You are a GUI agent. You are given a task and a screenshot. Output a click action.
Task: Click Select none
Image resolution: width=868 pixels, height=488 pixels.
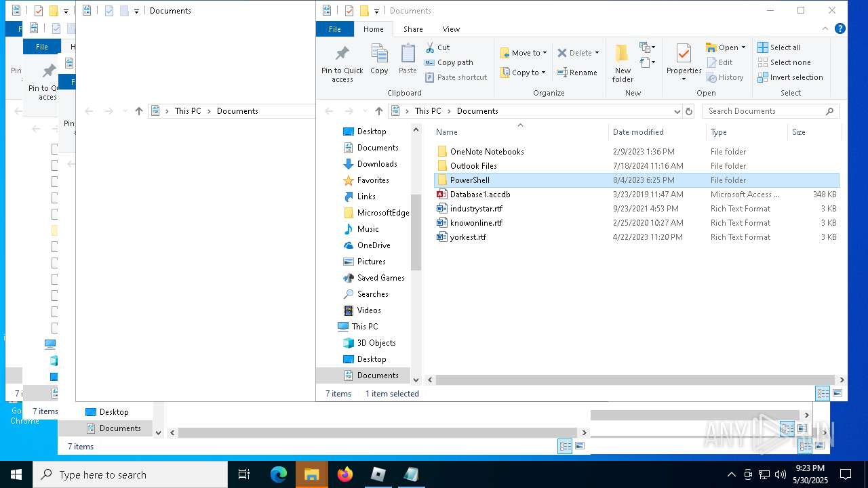[784, 62]
